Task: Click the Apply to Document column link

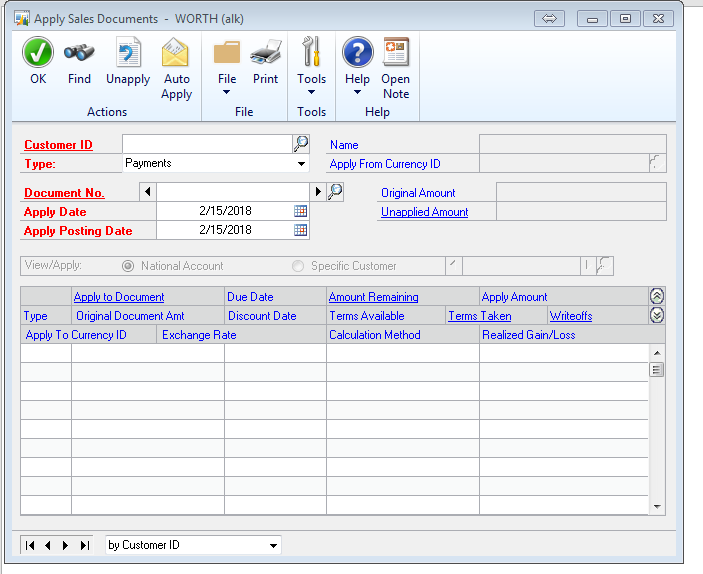Action: (119, 297)
